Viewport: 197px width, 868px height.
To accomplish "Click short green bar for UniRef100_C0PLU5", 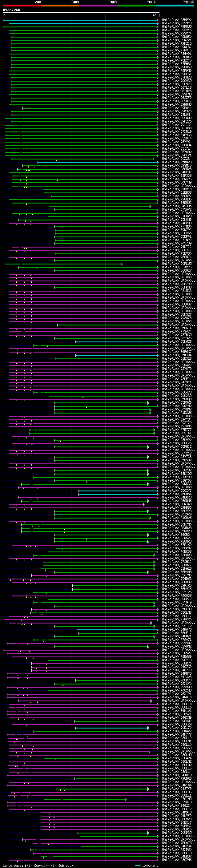I will point(64,264).
